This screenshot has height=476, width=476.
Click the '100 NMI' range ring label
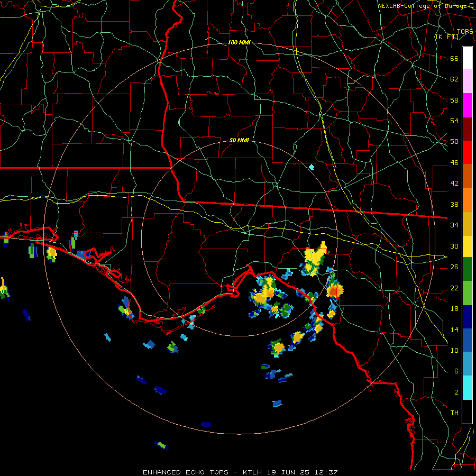(x=239, y=42)
